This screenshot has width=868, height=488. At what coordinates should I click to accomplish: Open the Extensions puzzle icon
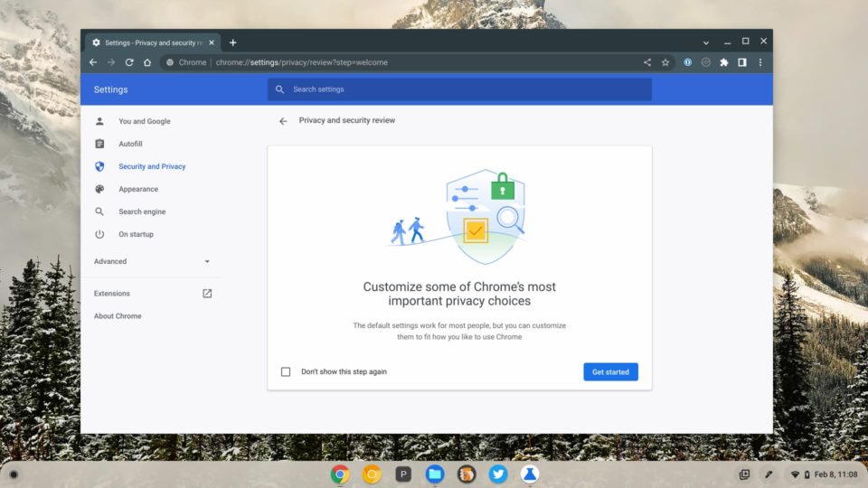(724, 62)
